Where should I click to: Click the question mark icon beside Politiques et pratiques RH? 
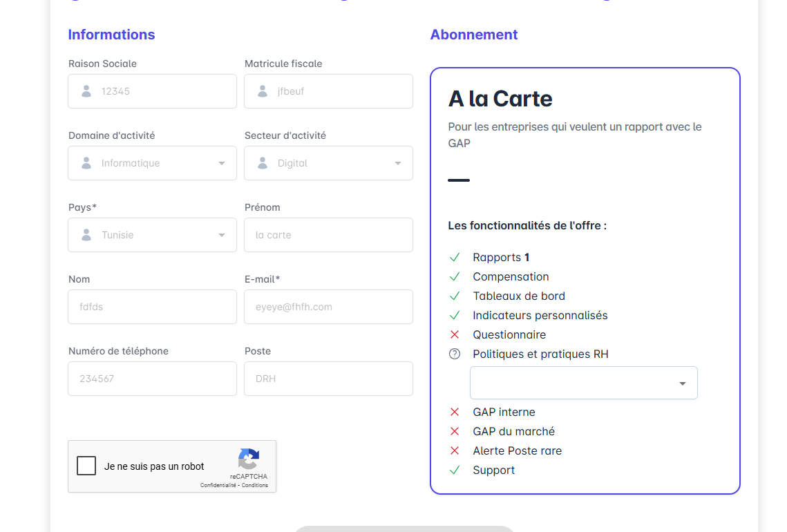[455, 354]
